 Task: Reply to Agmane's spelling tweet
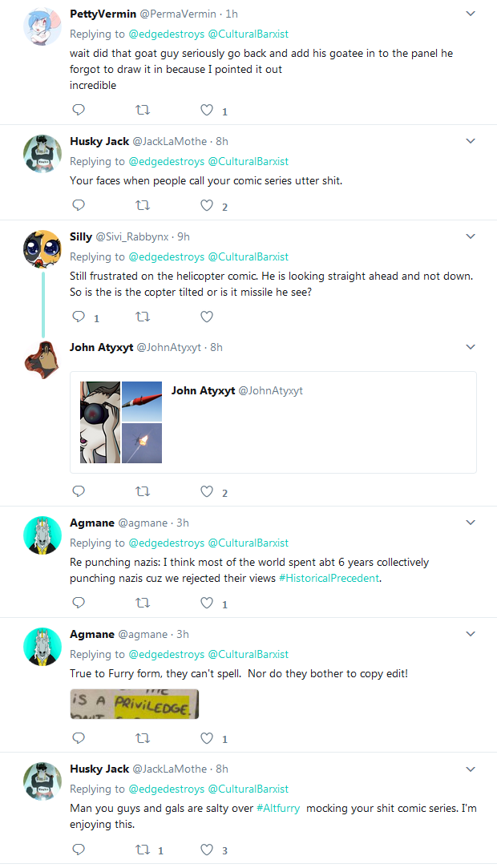click(79, 738)
